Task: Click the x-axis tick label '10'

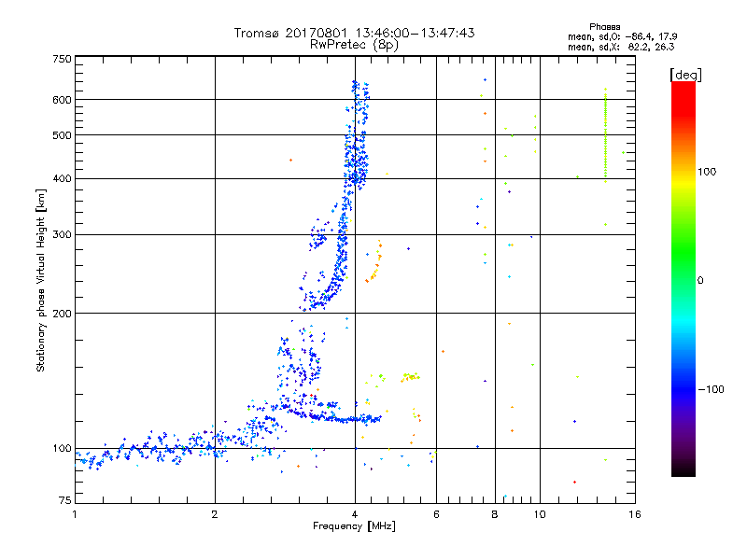Action: click(x=540, y=514)
